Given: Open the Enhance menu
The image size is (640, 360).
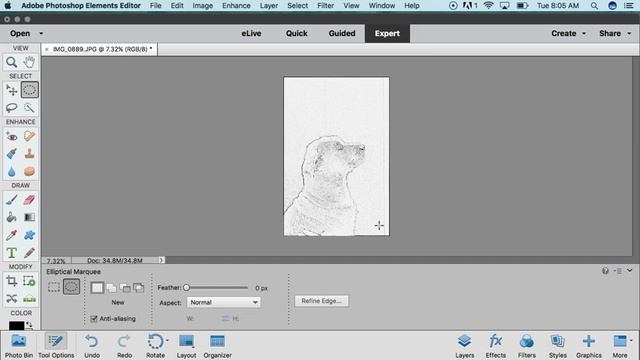Looking at the screenshot, I should coord(236,6).
